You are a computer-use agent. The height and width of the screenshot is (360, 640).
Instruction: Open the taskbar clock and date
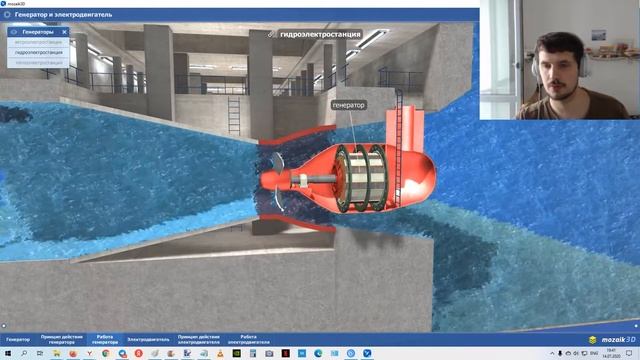point(611,353)
